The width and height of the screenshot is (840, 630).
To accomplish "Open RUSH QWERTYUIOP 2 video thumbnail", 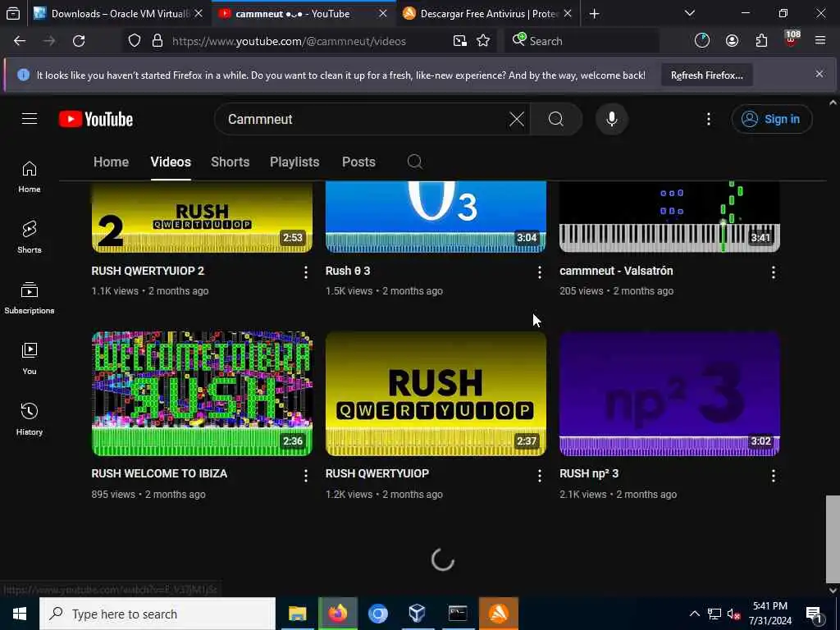I will (x=202, y=217).
